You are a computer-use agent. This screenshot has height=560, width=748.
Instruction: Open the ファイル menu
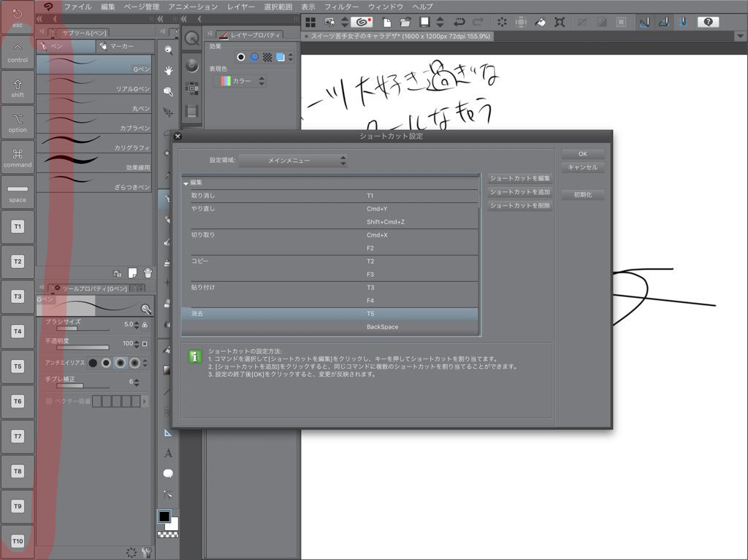point(77,7)
